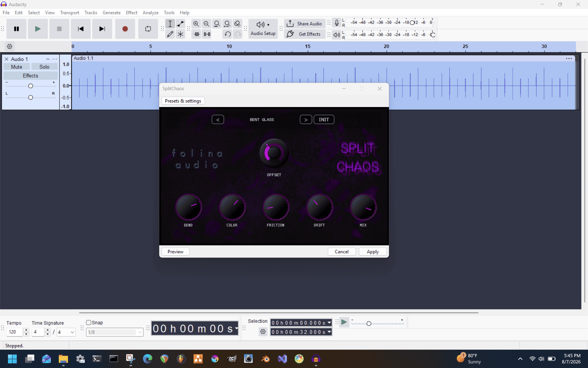Screen dimensions: 588x368
Task: Click Cancel in SplitChaos dialog
Action: click(341, 252)
